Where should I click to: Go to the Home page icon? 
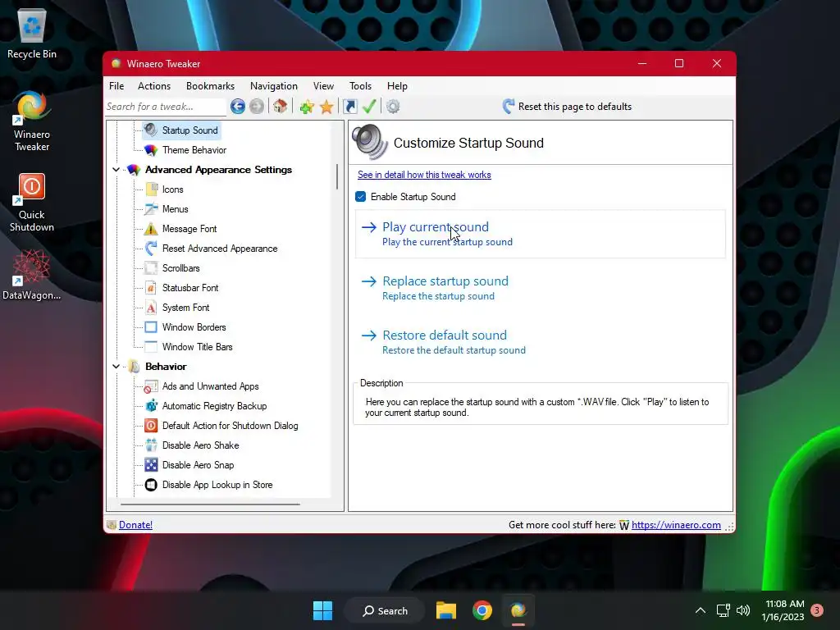tap(280, 107)
